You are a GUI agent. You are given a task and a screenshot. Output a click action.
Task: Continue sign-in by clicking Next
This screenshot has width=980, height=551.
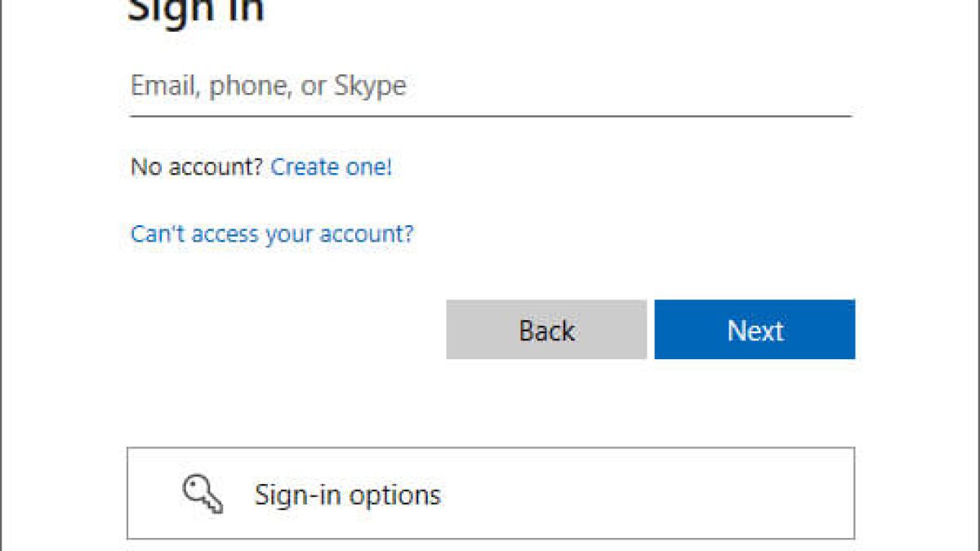(x=755, y=330)
